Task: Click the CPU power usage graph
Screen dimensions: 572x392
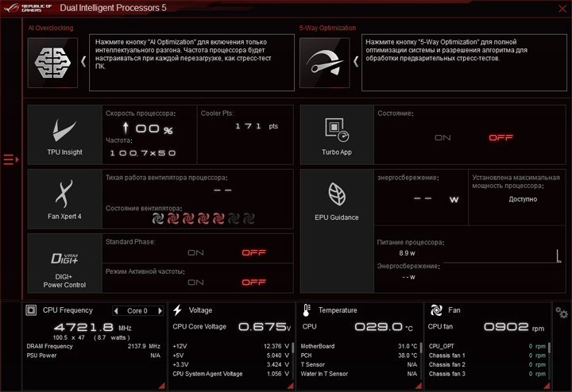Action: [502, 256]
